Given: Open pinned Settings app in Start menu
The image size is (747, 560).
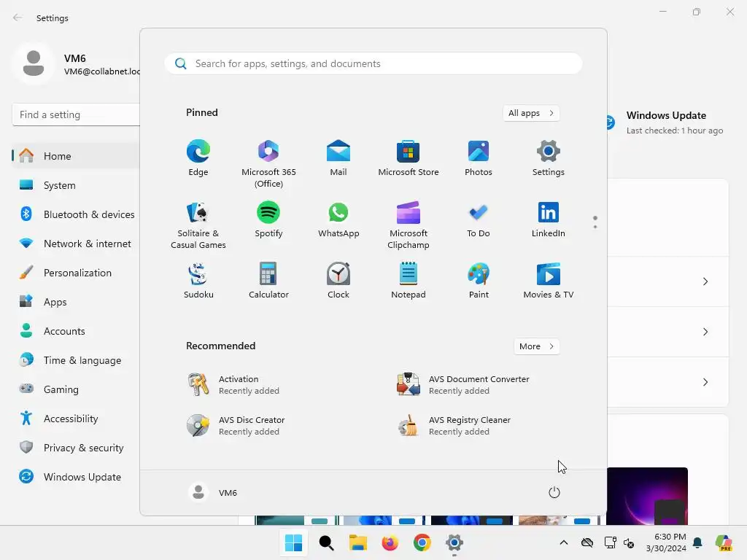Looking at the screenshot, I should click(x=549, y=157).
